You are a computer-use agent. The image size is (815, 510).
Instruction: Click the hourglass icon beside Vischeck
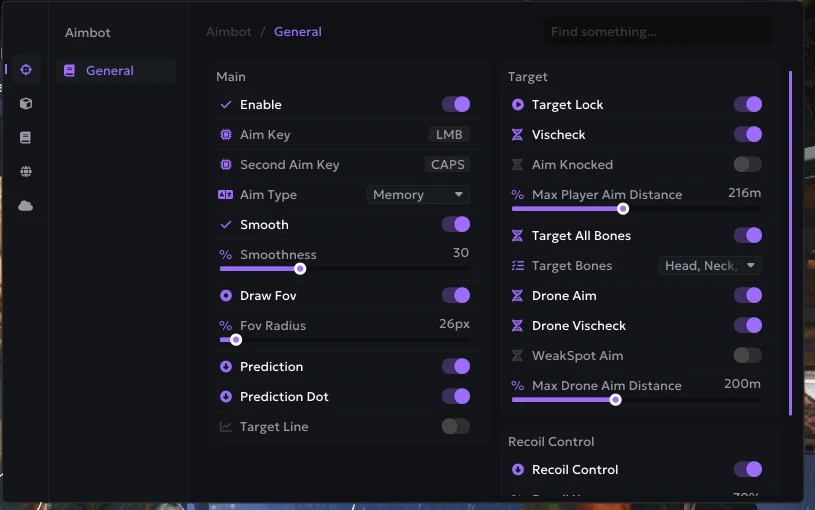517,135
